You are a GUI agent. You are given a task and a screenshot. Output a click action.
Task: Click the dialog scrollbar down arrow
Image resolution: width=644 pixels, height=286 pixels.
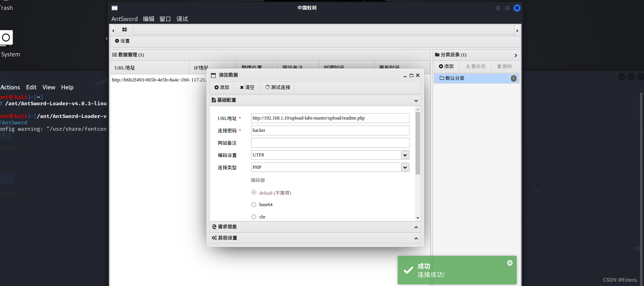418,218
